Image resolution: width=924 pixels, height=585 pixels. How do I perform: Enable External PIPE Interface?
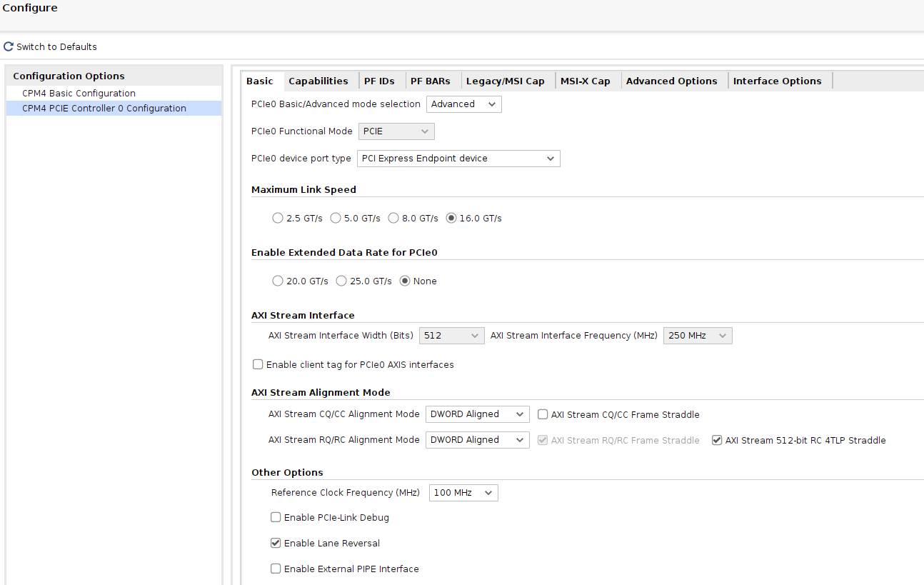[276, 569]
